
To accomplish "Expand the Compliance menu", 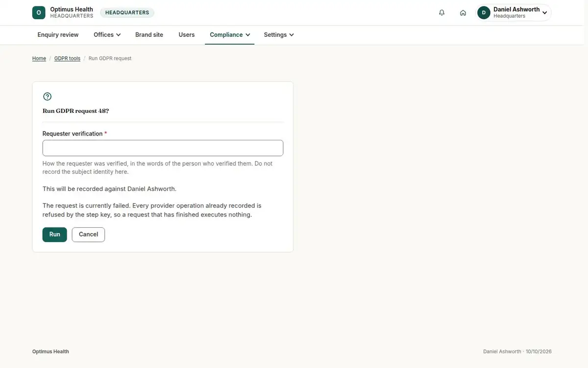I will (x=230, y=35).
